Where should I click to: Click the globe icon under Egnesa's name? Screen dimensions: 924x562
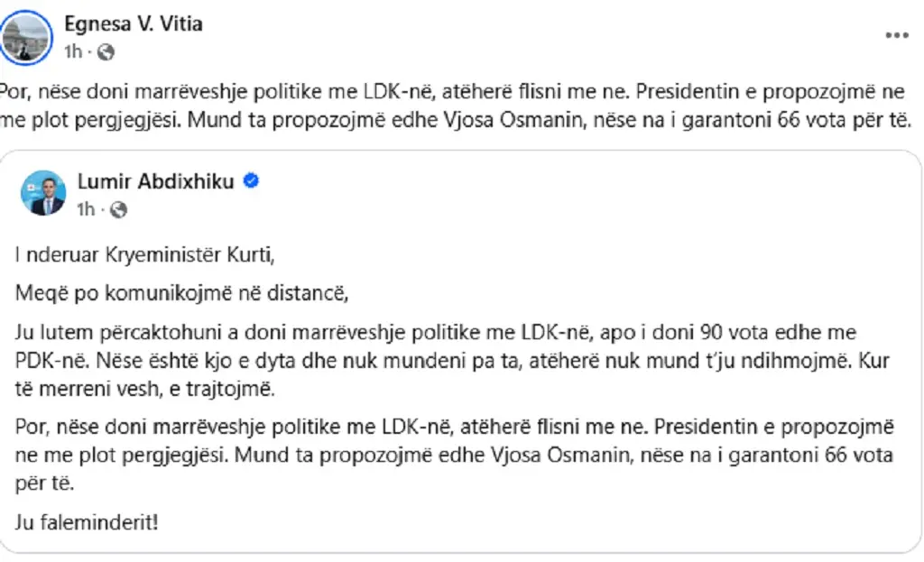coord(106,52)
